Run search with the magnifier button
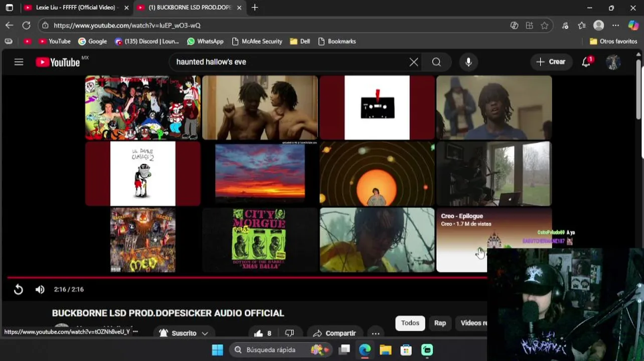The image size is (644, 361). [436, 62]
